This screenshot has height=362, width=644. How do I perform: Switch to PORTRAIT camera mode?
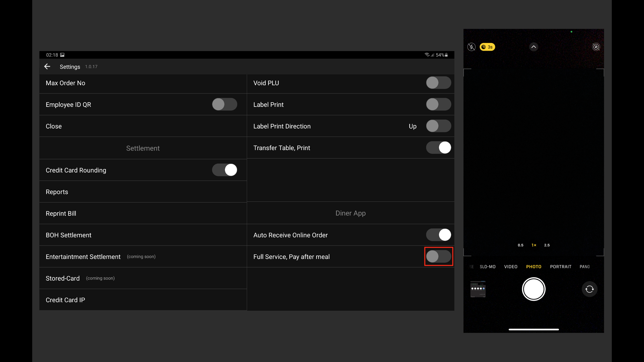click(560, 267)
